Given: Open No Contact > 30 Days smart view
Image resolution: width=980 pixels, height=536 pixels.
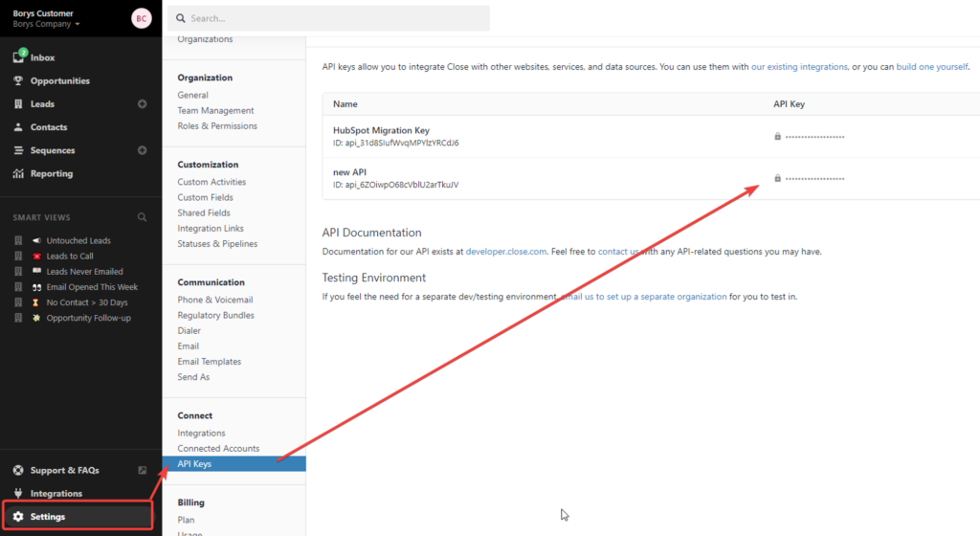Looking at the screenshot, I should pos(87,302).
